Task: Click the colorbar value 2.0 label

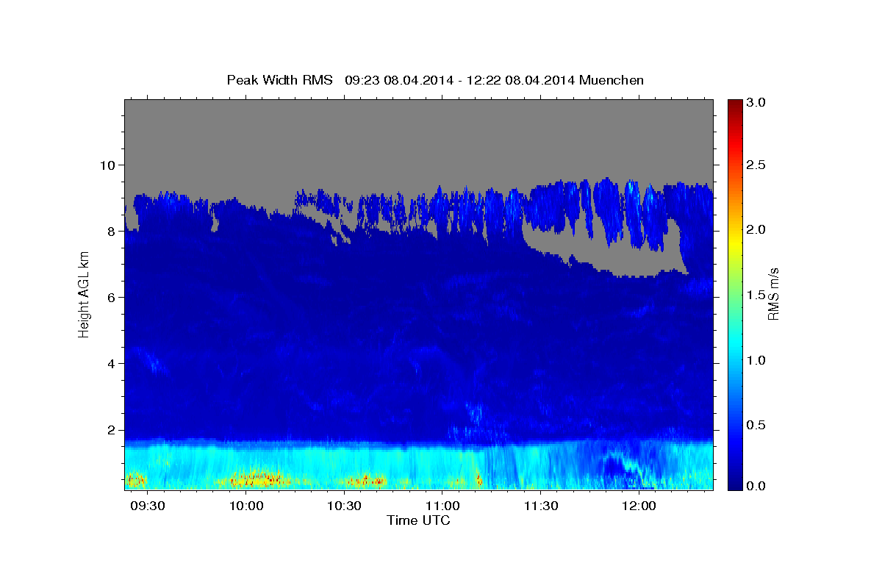Action: (x=757, y=230)
